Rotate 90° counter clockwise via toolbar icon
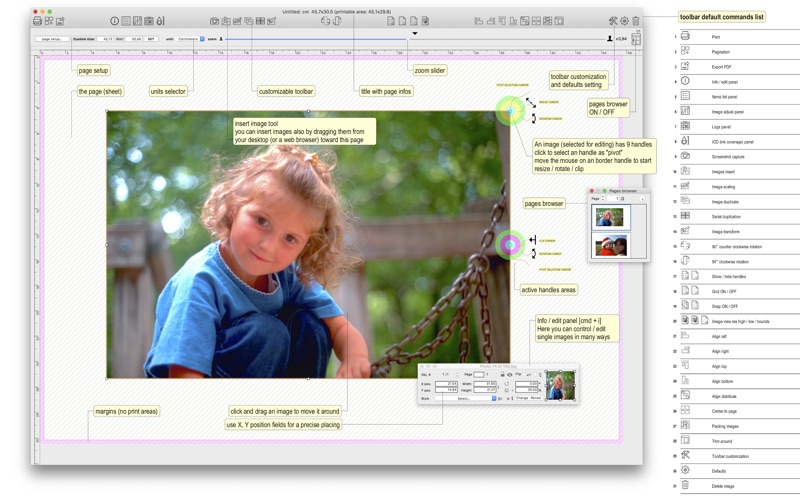Screen dimensions: 800x500 pyautogui.click(x=326, y=21)
